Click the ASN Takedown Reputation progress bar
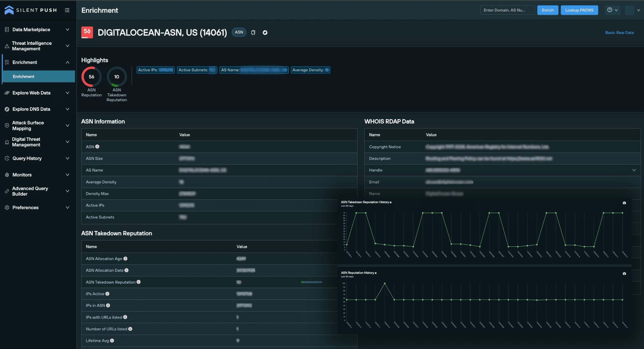This screenshot has width=644, height=349. (x=312, y=282)
